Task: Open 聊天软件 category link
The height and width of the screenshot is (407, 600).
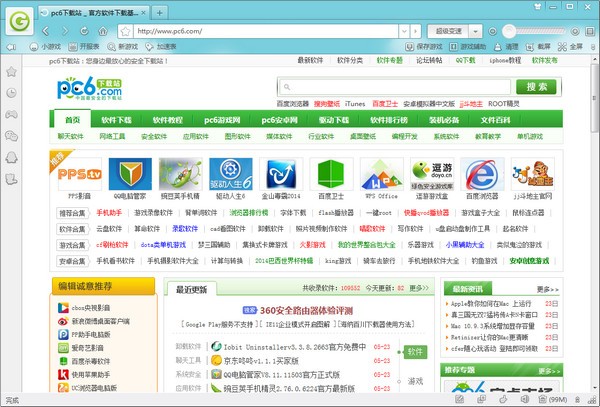Action: tap(70, 136)
